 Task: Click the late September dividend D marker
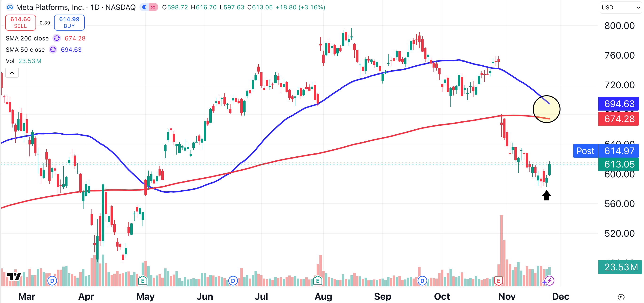click(x=422, y=281)
